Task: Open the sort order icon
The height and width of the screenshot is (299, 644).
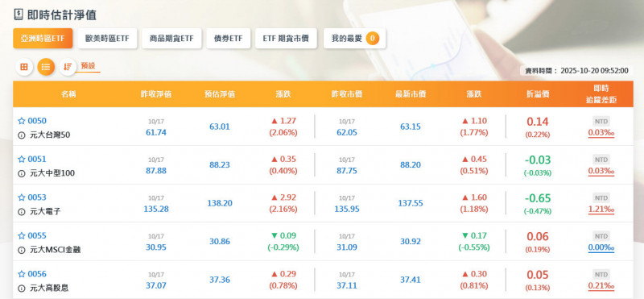Action: [68, 67]
